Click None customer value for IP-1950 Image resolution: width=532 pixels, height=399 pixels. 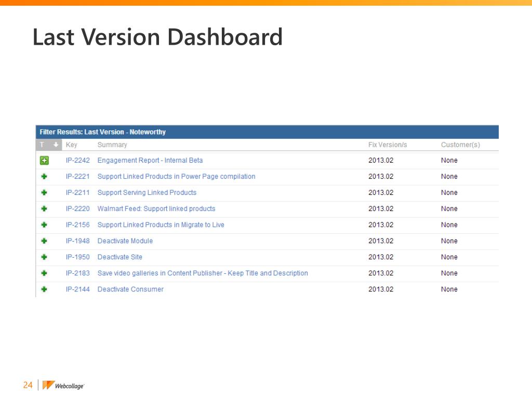tap(449, 257)
